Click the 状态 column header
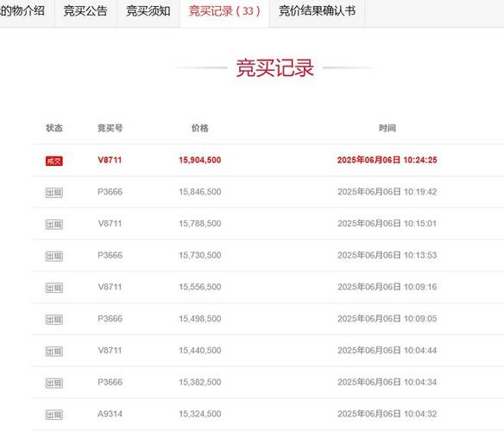Viewport: 504px width, 432px height. click(54, 128)
